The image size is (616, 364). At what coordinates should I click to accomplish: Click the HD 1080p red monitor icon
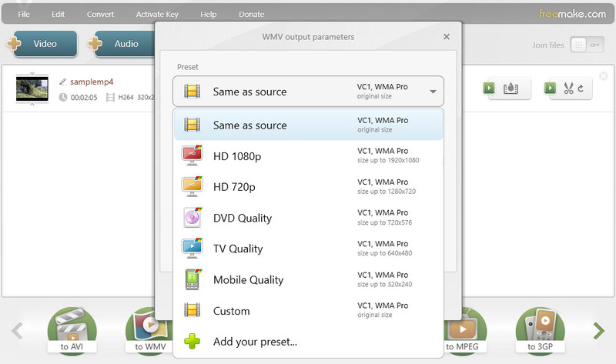click(x=192, y=155)
